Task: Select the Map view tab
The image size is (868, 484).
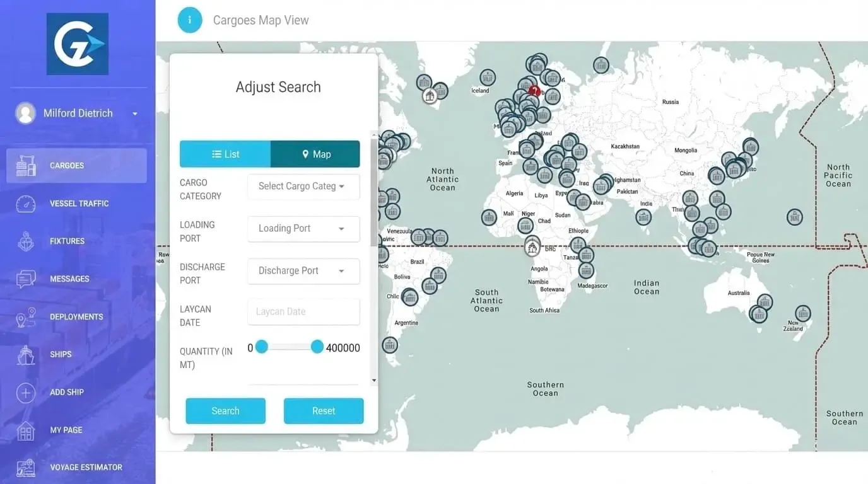Action: click(x=315, y=154)
